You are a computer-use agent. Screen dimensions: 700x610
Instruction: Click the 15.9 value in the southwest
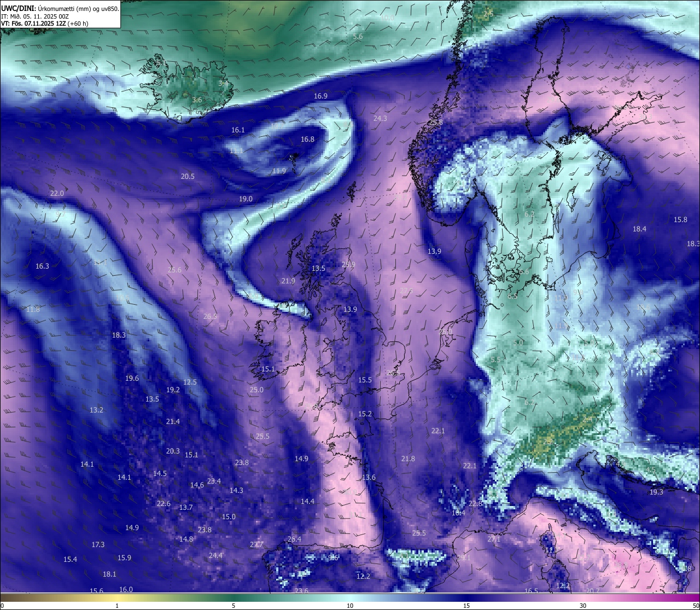coord(124,558)
